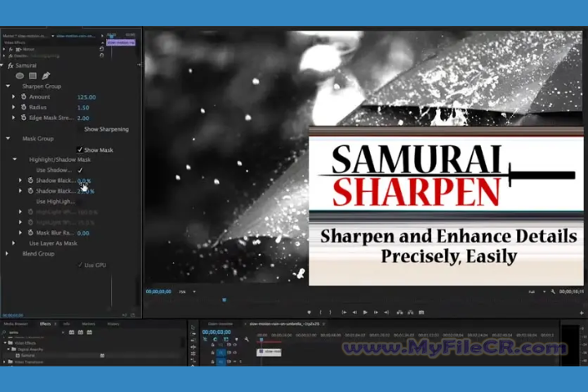Switch to the Media Browser tab

[x=15, y=323]
